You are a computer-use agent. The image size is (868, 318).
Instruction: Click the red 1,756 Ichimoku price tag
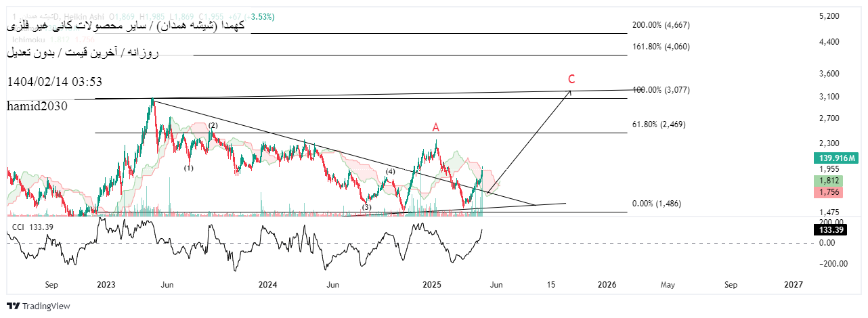pyautogui.click(x=829, y=194)
